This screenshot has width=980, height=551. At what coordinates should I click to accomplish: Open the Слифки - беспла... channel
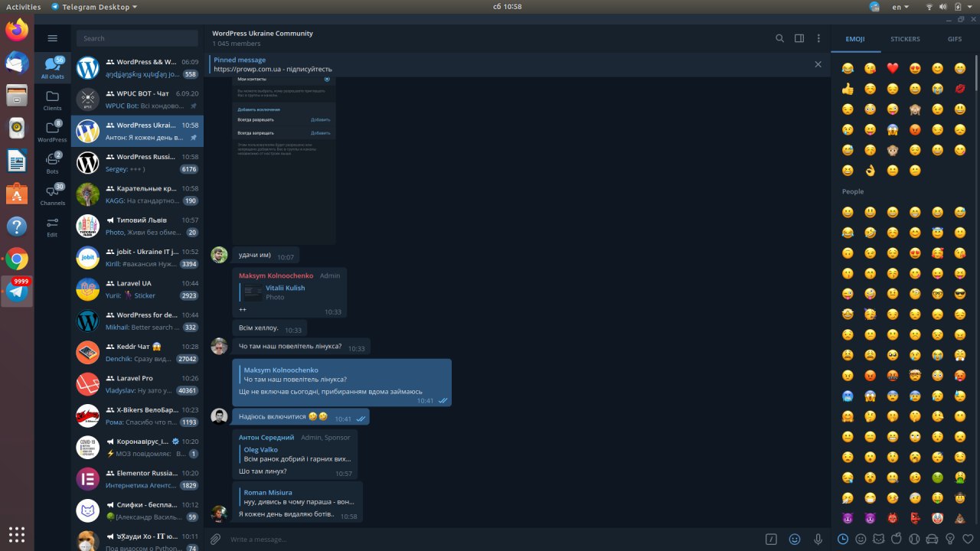137,510
